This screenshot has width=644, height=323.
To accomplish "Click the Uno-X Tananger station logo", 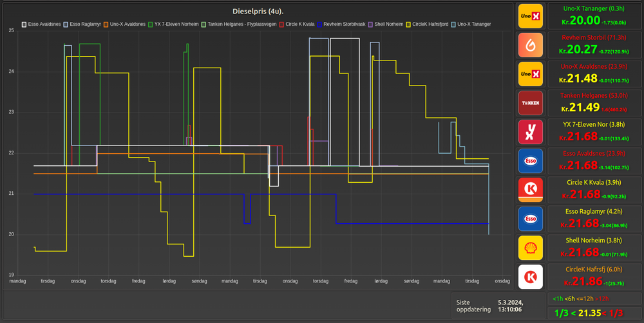I will click(531, 16).
